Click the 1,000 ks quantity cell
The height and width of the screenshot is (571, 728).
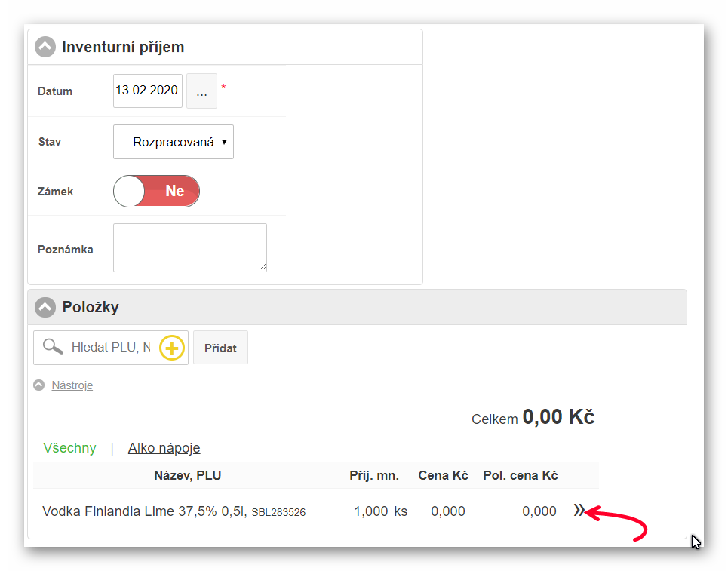click(x=379, y=511)
